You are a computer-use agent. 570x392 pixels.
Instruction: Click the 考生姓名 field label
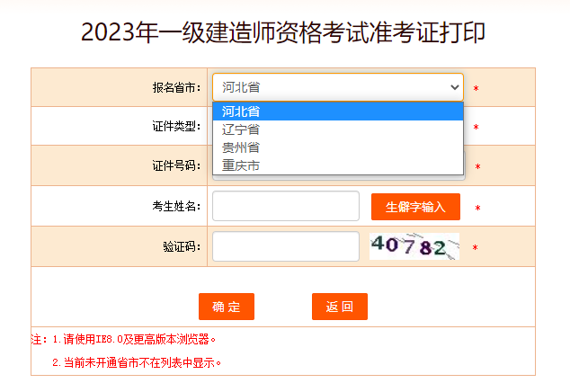click(x=176, y=207)
